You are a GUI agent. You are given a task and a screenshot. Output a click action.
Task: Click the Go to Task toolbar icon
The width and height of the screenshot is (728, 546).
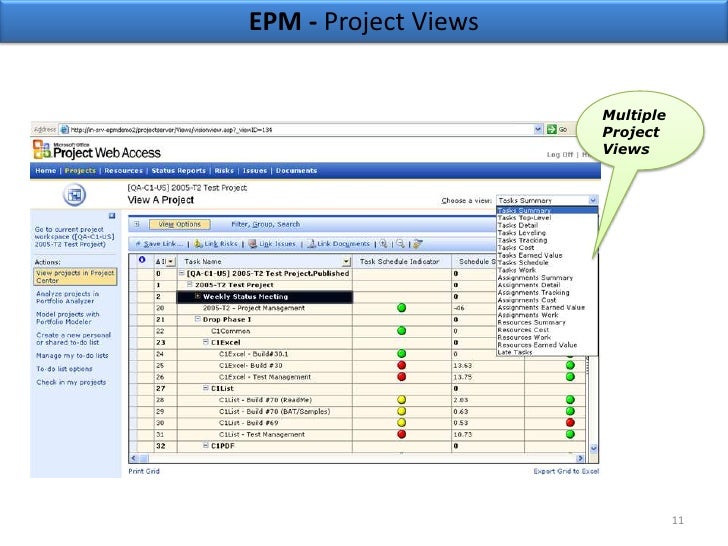[x=417, y=243]
